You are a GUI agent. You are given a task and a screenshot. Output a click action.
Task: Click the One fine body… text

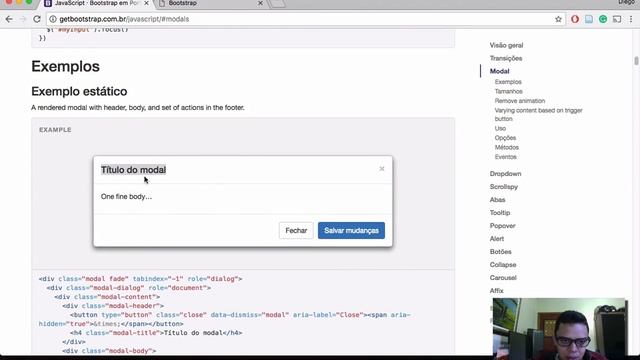click(126, 197)
